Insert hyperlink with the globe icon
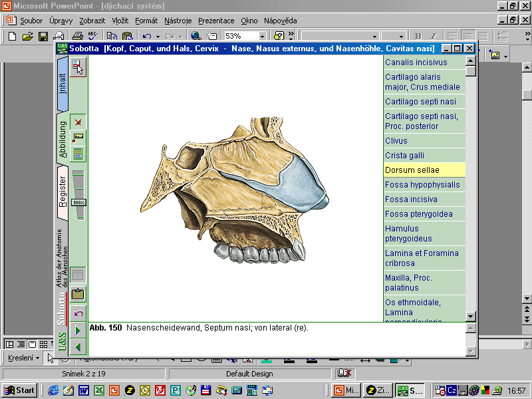Viewport: 532px width, 399px height. point(196,36)
